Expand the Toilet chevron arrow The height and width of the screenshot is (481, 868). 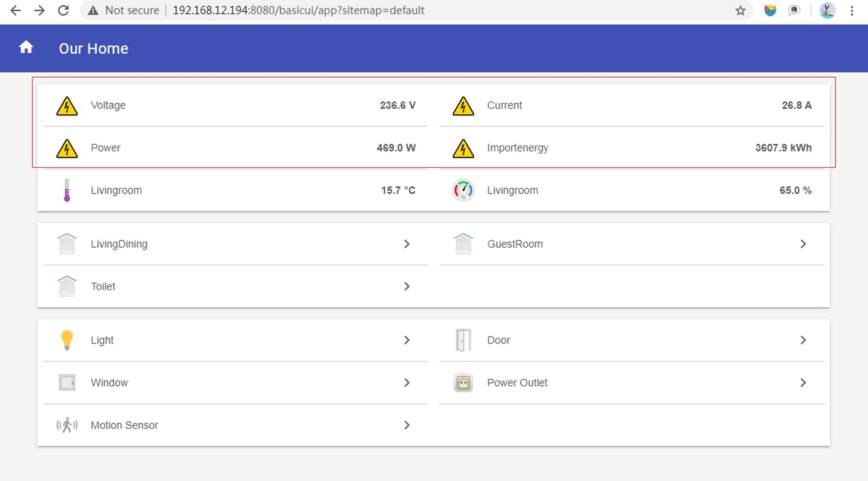pyautogui.click(x=407, y=287)
